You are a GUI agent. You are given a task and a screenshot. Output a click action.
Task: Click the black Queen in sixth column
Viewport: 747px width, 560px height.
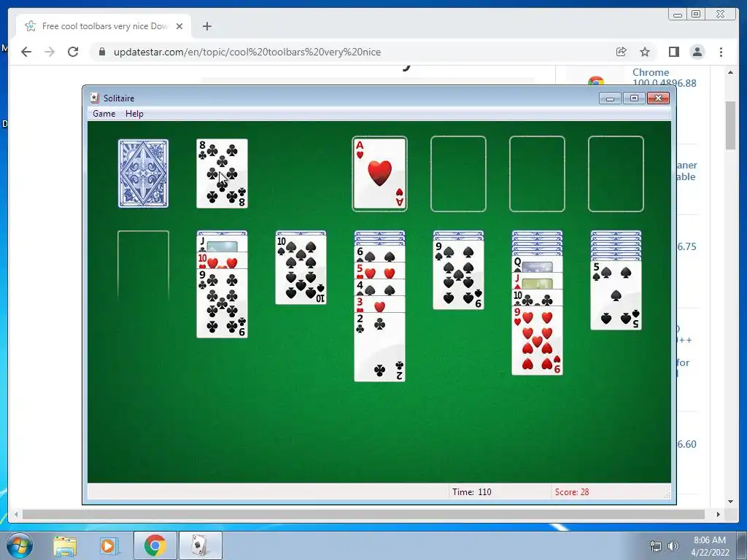coord(537,264)
